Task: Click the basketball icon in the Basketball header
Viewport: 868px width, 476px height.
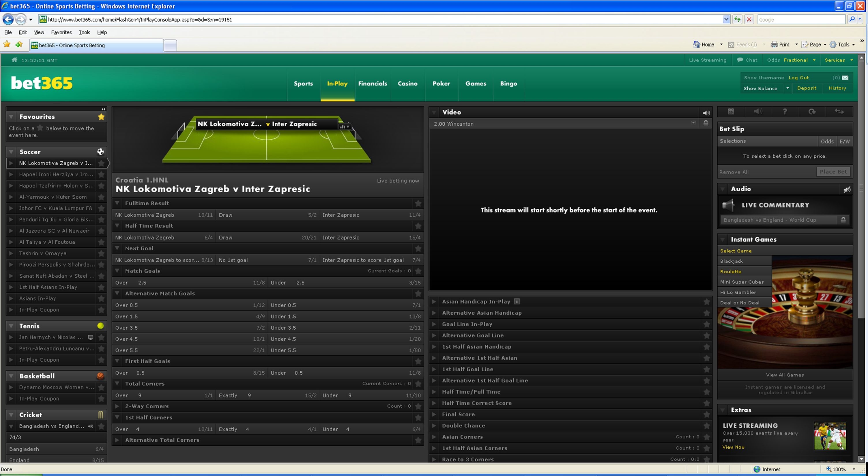Action: pos(100,376)
